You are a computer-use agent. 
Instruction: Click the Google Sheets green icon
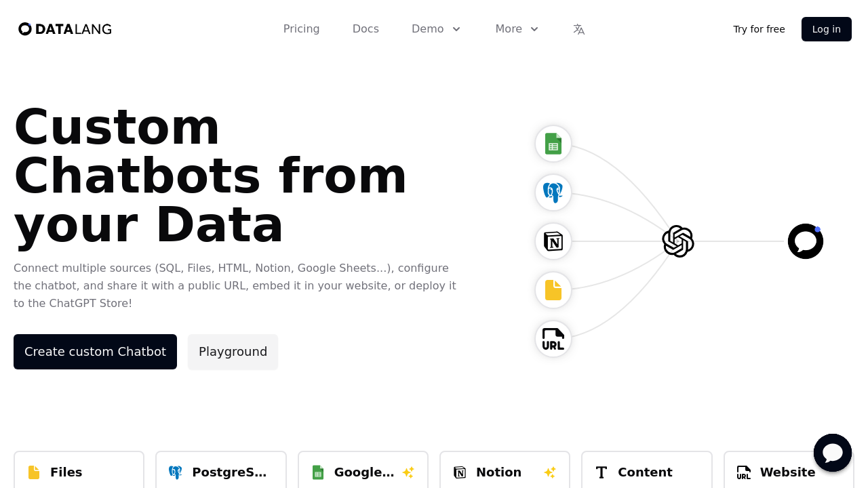tap(317, 472)
